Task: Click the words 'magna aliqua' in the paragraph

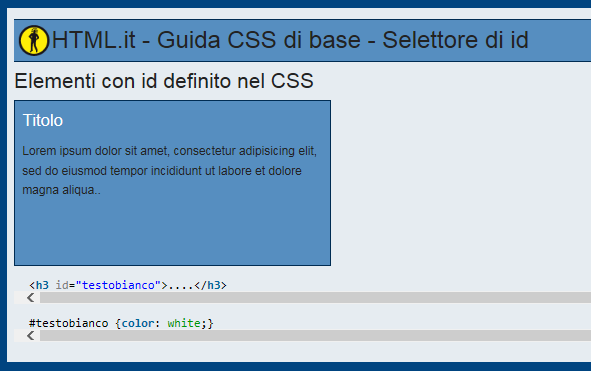Action: 58,190
